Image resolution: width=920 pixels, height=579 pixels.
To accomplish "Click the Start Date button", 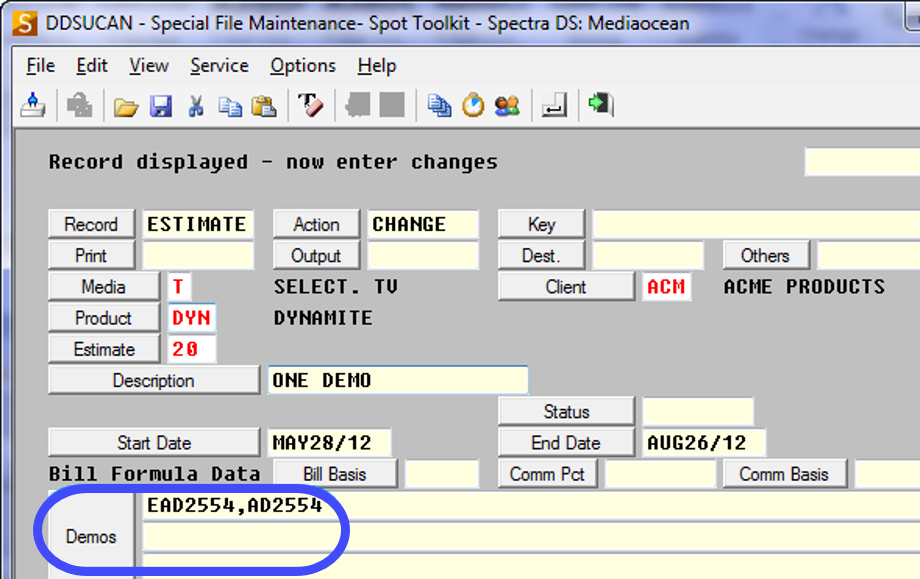I will pyautogui.click(x=154, y=442).
